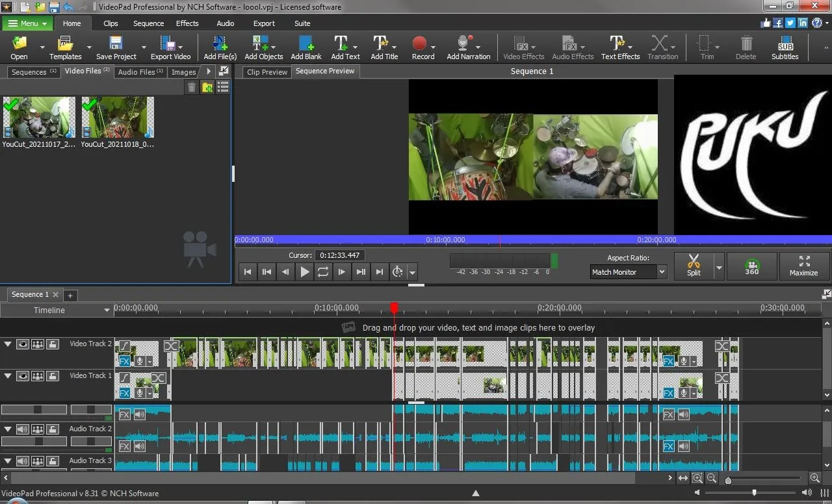The height and width of the screenshot is (504, 832).
Task: Split the clip with the scissors Split button
Action: click(694, 265)
